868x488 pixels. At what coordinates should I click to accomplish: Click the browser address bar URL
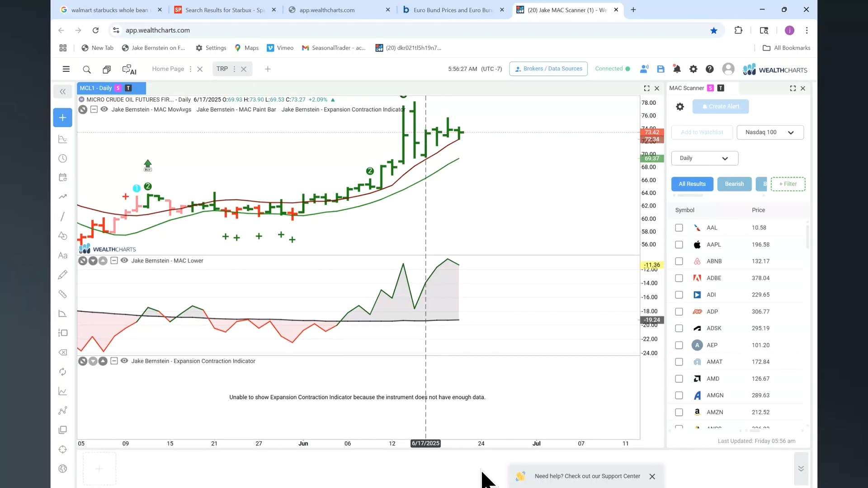pos(158,30)
